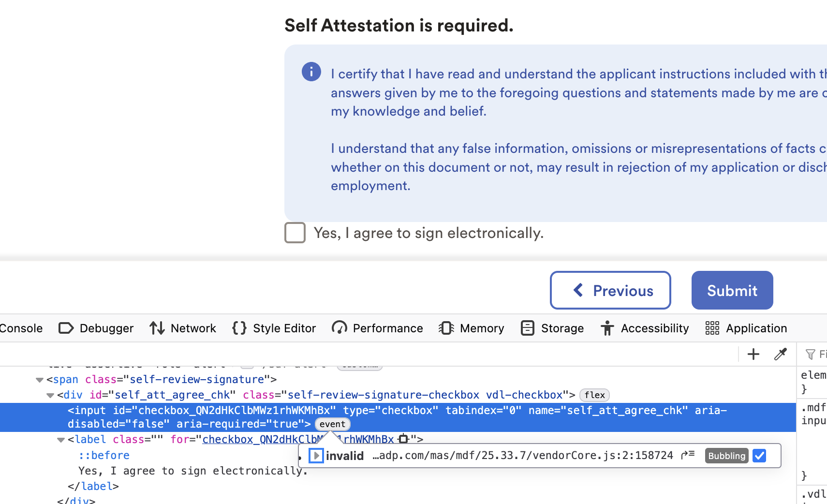
Task: Switch to the Network tab
Action: [182, 328]
